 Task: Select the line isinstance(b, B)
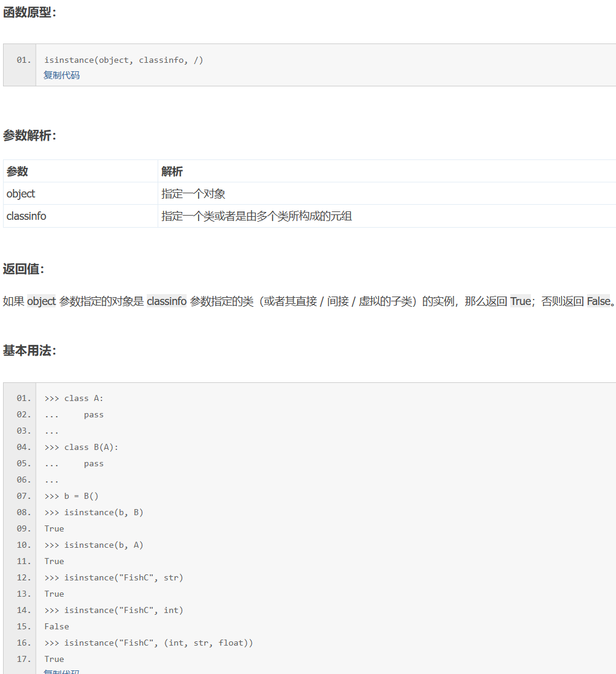click(x=92, y=512)
